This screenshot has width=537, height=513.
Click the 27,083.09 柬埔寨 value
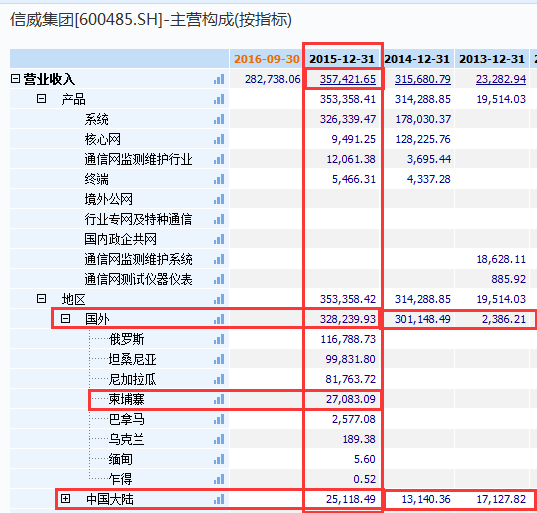[351, 399]
